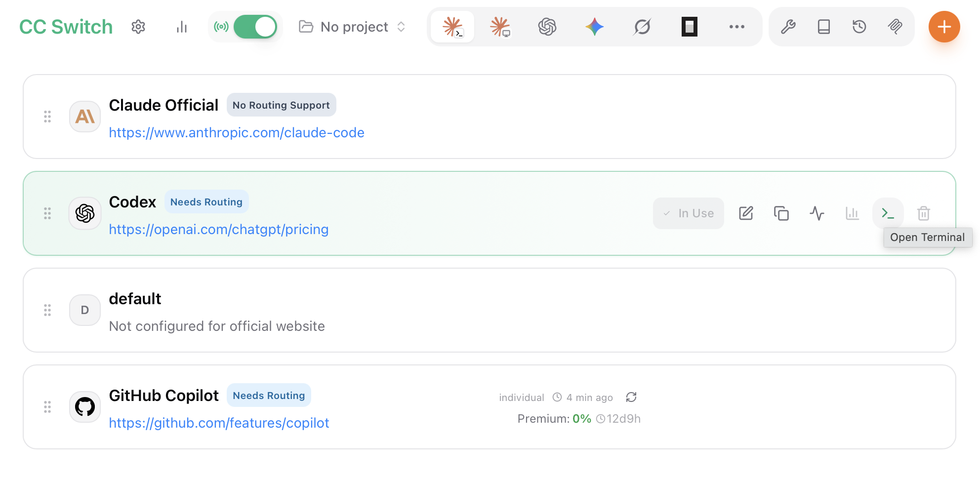Open the three-dots more apps menu
Viewport: 980px width, 479px height.
[x=737, y=27]
